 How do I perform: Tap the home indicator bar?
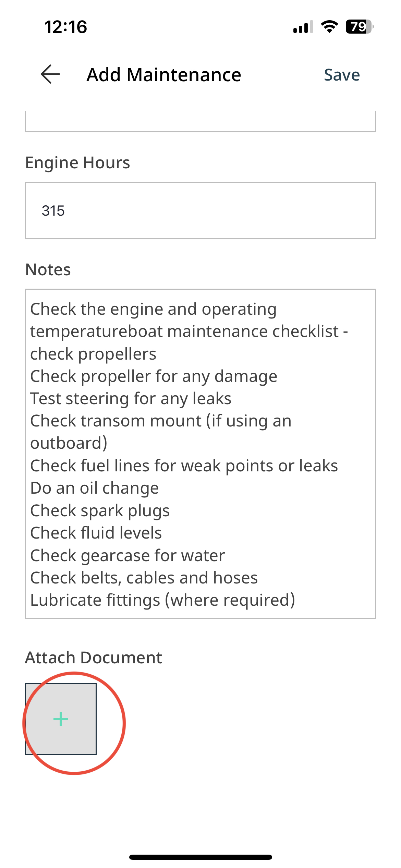200,857
